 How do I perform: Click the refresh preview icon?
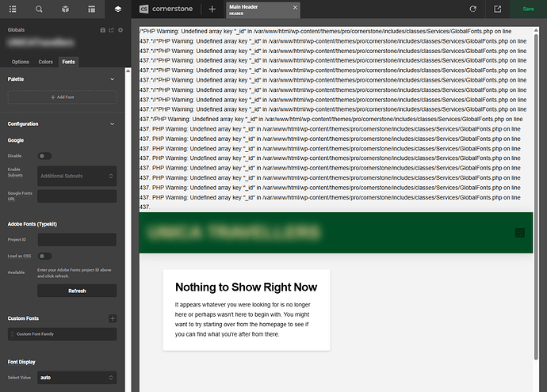tap(473, 9)
